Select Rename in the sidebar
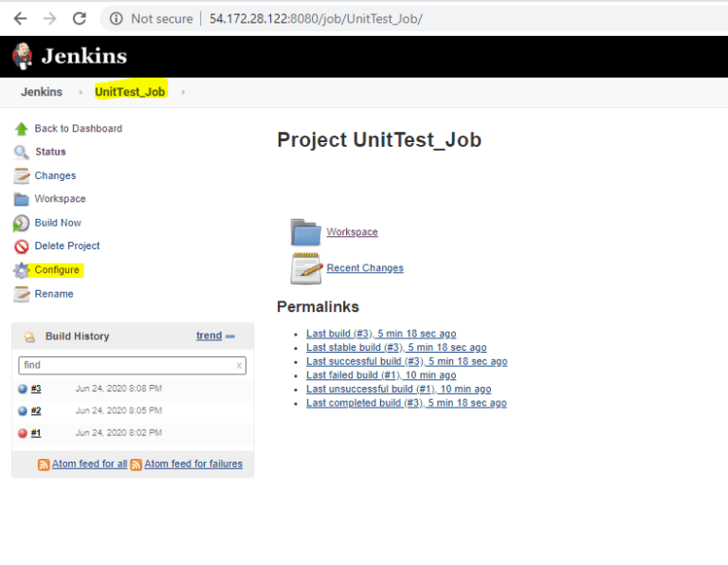 (54, 294)
